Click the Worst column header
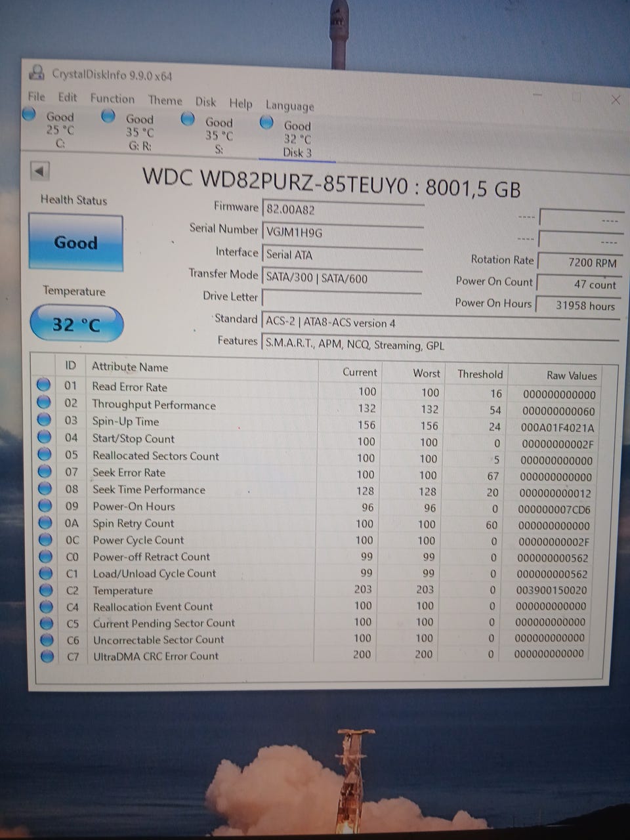This screenshot has height=840, width=630. click(x=427, y=373)
